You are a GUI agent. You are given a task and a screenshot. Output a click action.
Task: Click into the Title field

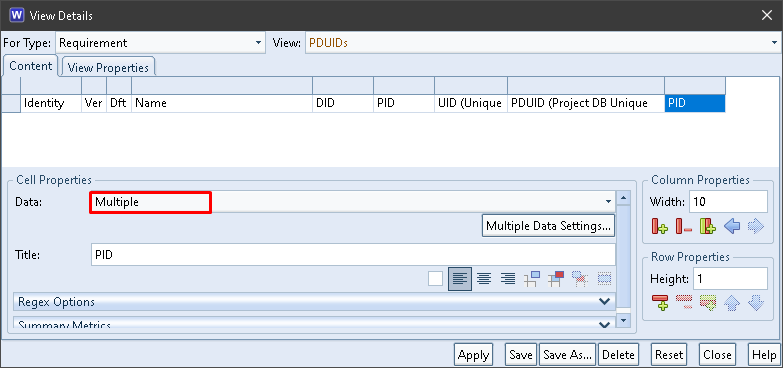(x=353, y=255)
